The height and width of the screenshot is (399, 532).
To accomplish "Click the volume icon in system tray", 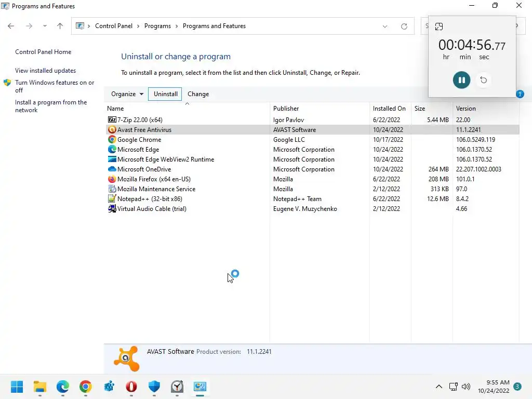I will click(x=466, y=387).
